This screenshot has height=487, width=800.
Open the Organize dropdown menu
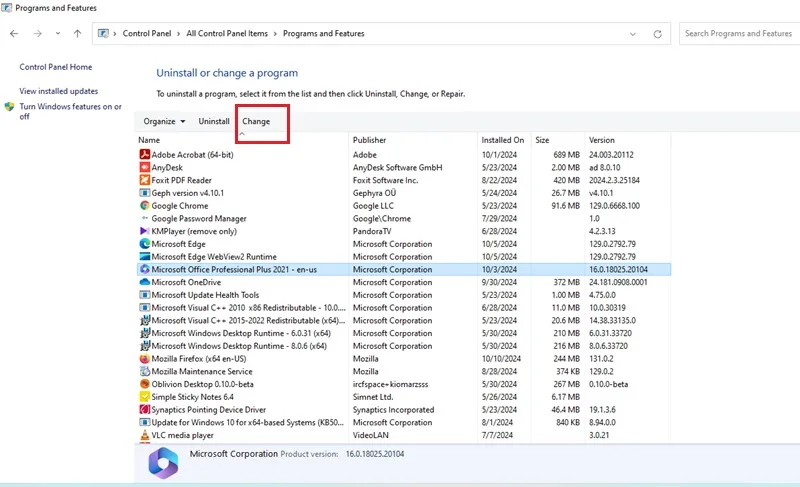164,121
